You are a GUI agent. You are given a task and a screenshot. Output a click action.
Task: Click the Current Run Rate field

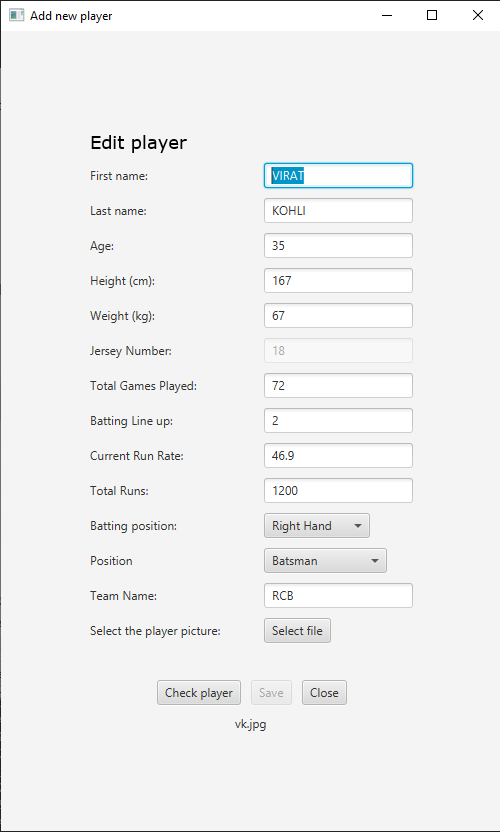[x=339, y=456]
